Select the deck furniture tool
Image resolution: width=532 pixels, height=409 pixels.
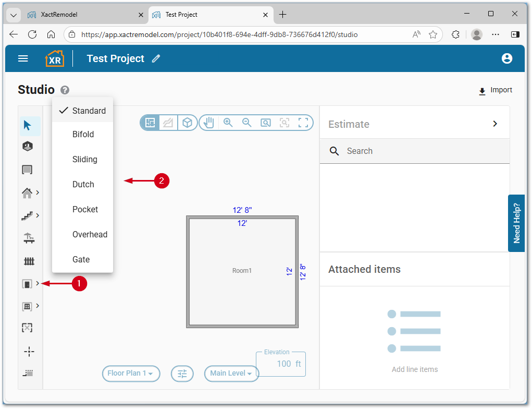(30, 238)
